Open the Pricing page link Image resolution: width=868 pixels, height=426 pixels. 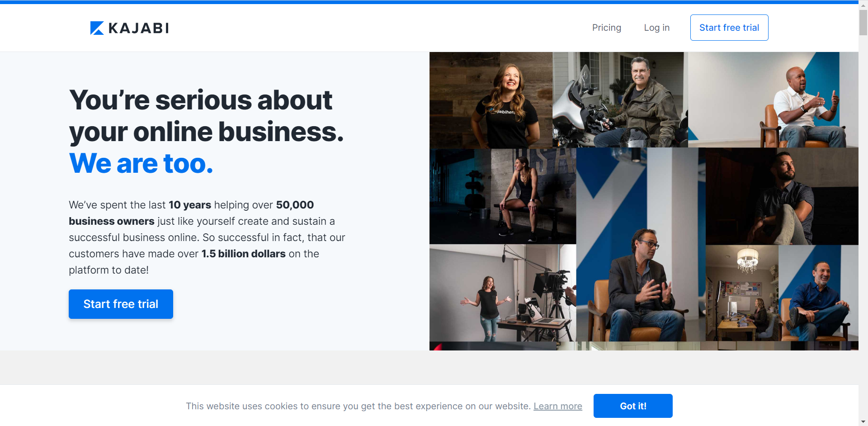(607, 28)
